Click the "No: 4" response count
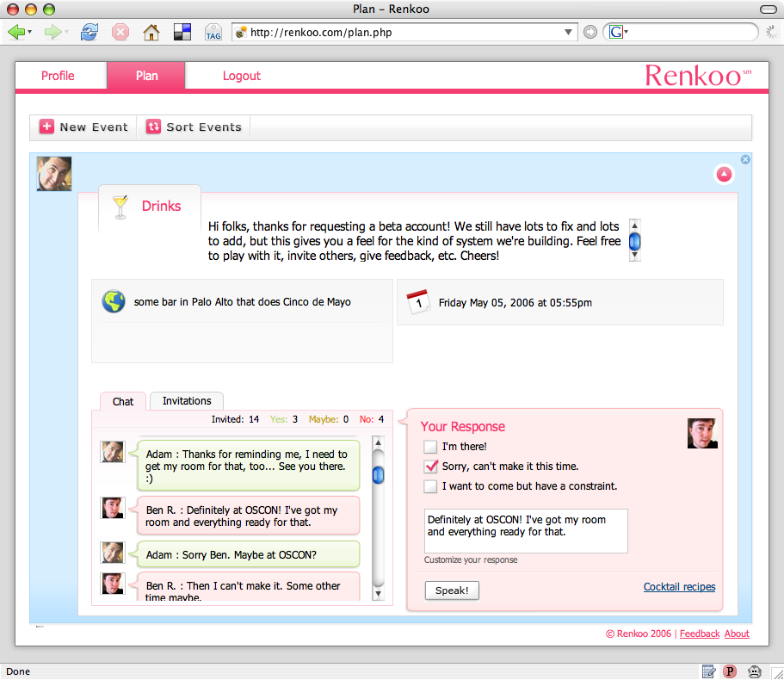 [x=372, y=419]
